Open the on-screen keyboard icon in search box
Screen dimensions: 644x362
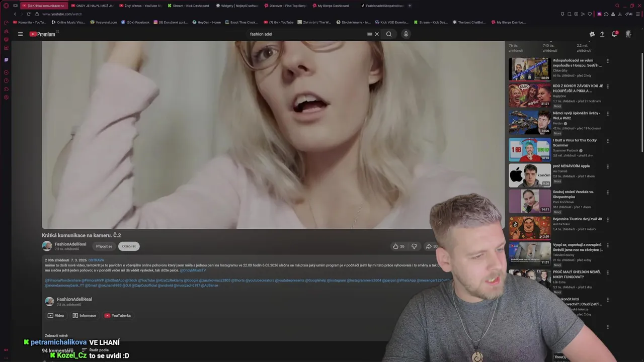(370, 34)
